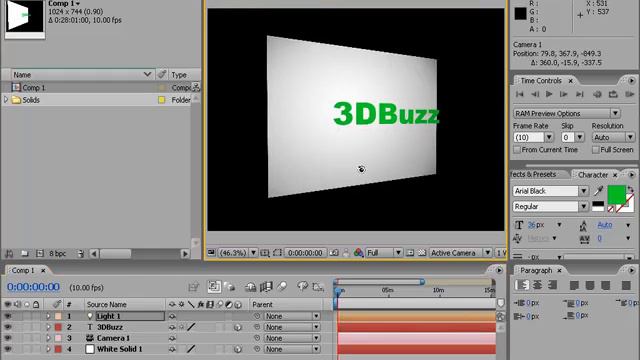Jump to last frame in Time Controls
Image resolution: width=640 pixels, height=360 pixels.
pos(580,94)
